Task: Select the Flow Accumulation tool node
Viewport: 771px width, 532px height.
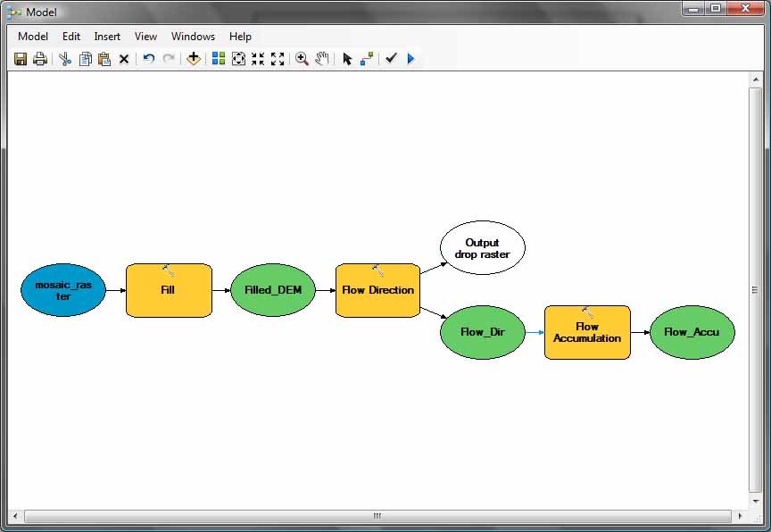Action: click(587, 333)
